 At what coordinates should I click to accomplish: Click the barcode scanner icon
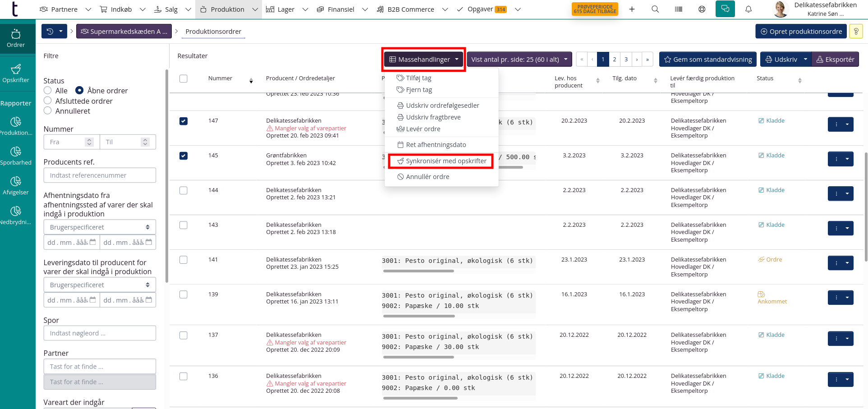click(679, 9)
